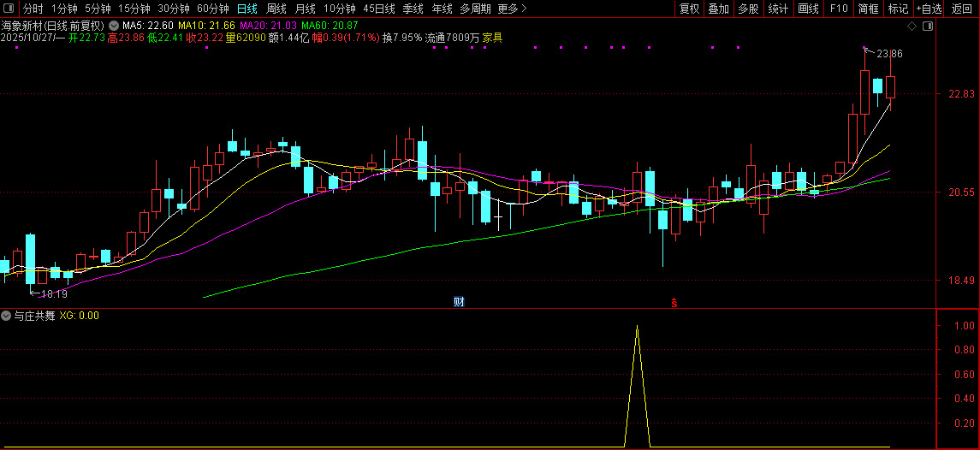
Task: Click the 家具 industry sector link
Action: 492,38
